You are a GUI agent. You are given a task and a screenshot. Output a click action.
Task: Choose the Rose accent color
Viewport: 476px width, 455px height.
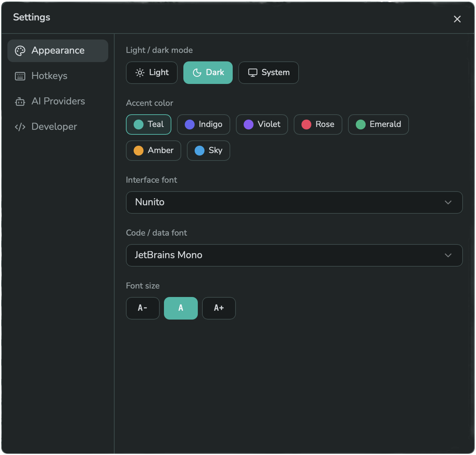coord(318,125)
